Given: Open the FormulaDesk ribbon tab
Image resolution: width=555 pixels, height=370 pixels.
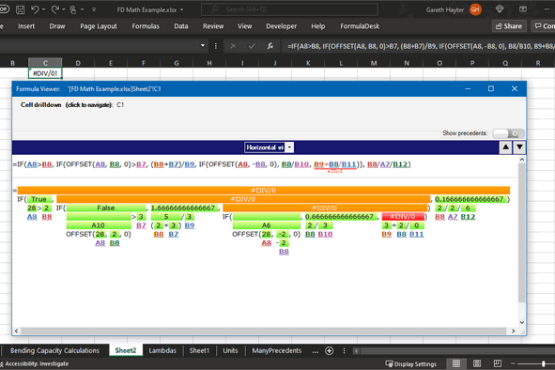Looking at the screenshot, I should click(360, 26).
